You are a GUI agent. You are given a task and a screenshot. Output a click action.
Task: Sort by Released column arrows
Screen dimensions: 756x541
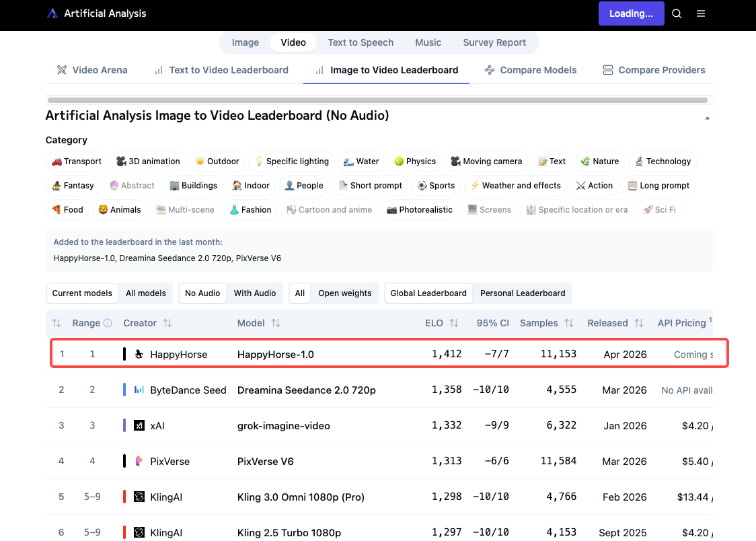coord(639,323)
